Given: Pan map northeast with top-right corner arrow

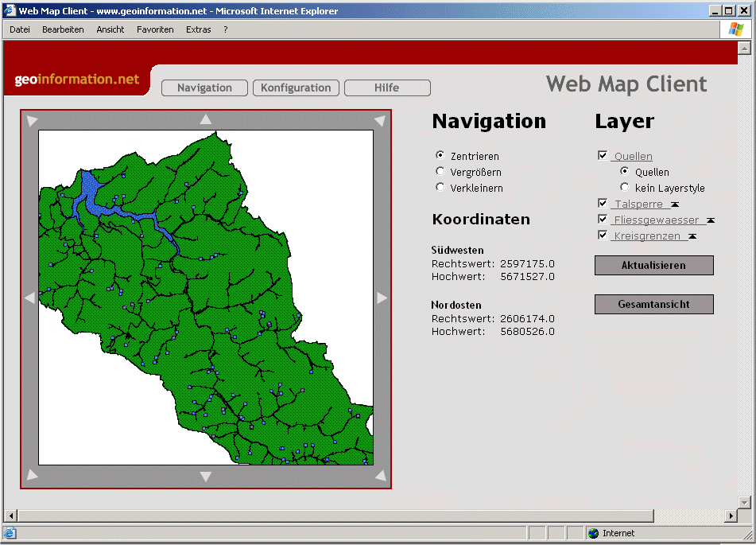Looking at the screenshot, I should pyautogui.click(x=380, y=120).
